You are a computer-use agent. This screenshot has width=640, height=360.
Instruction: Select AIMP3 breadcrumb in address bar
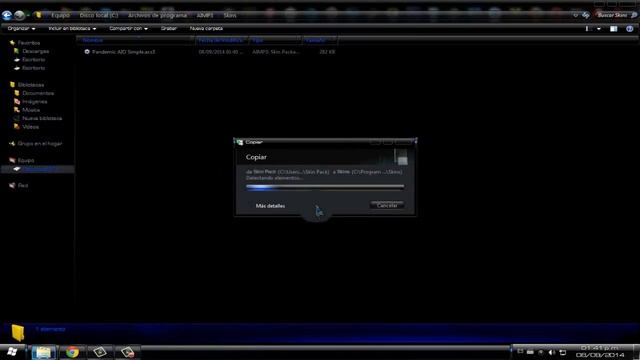205,15
